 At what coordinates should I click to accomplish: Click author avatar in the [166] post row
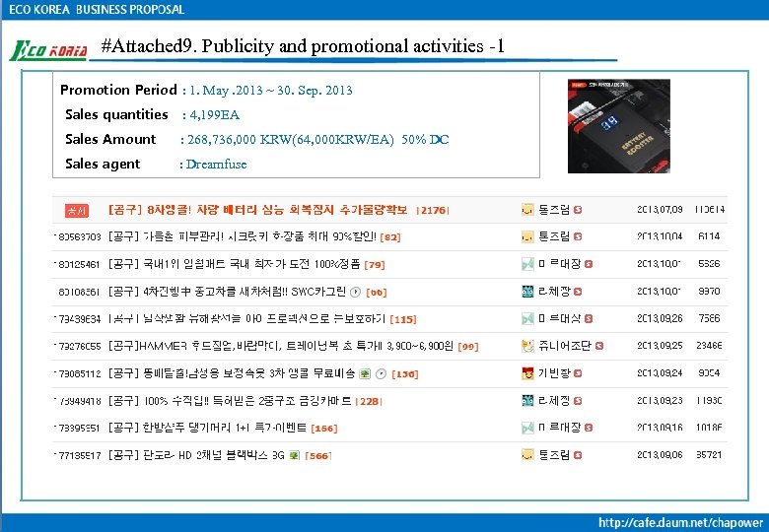point(527,428)
